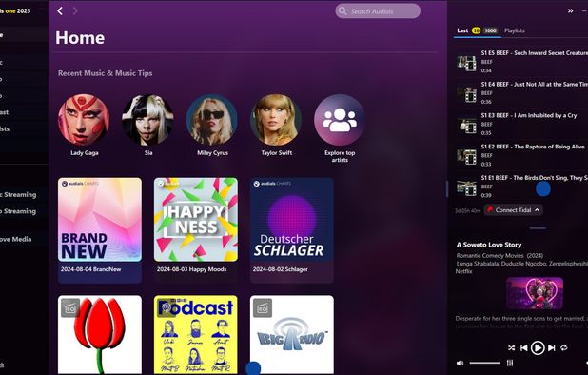Collapse side panel with double chevron

(570, 10)
